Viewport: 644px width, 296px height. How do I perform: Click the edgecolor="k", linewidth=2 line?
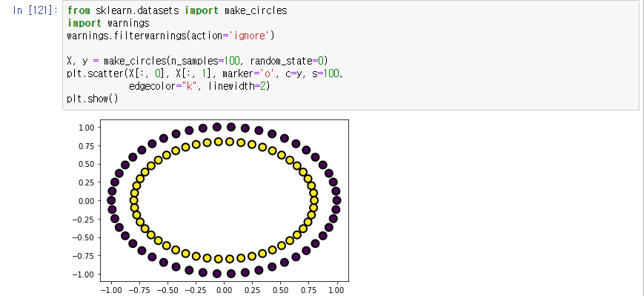[x=199, y=87]
